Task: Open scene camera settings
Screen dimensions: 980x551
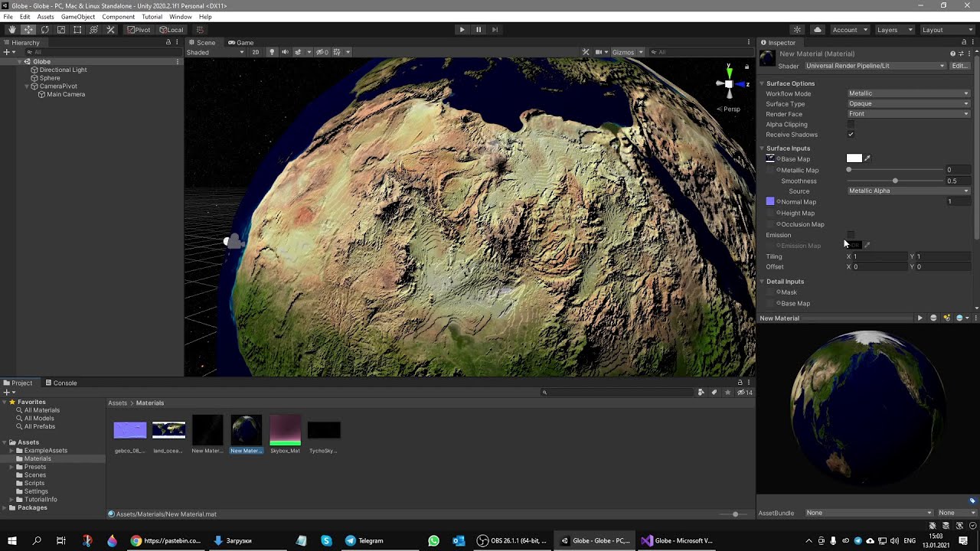Action: (599, 52)
